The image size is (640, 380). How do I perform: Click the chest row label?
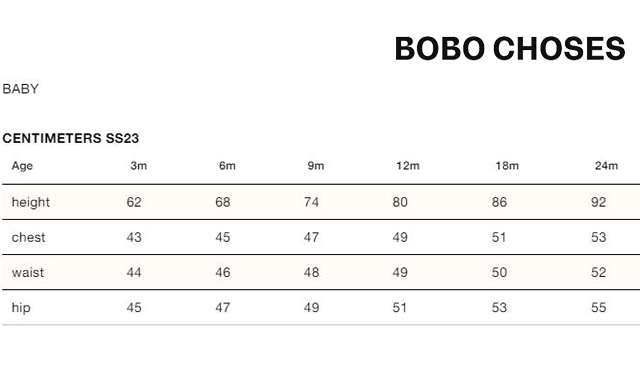tap(28, 238)
